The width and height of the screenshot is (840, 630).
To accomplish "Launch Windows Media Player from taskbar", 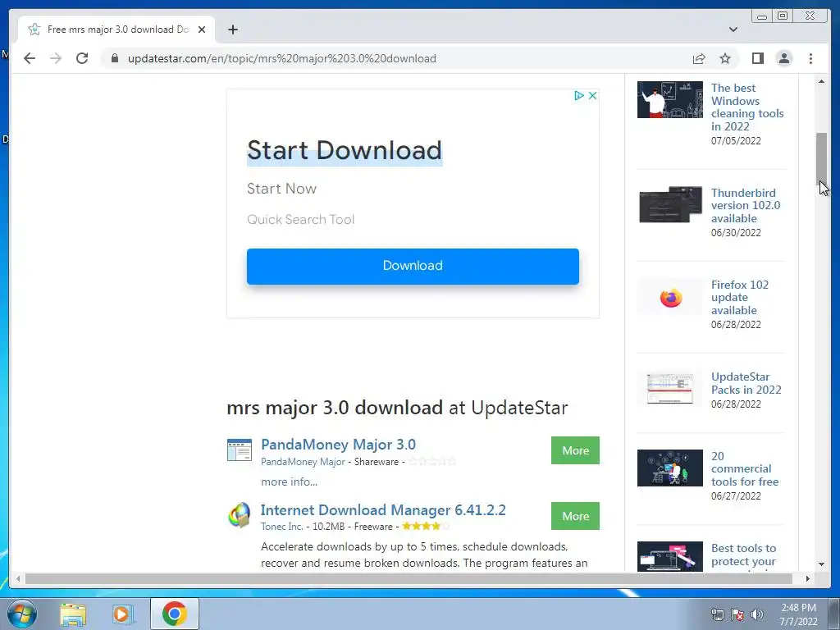I will click(122, 614).
